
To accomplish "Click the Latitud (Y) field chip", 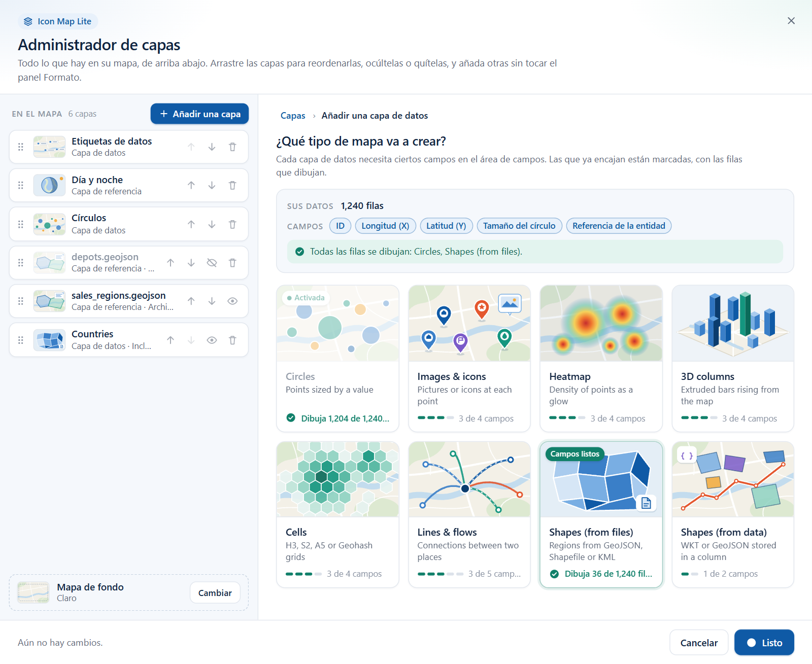I will pyautogui.click(x=447, y=226).
